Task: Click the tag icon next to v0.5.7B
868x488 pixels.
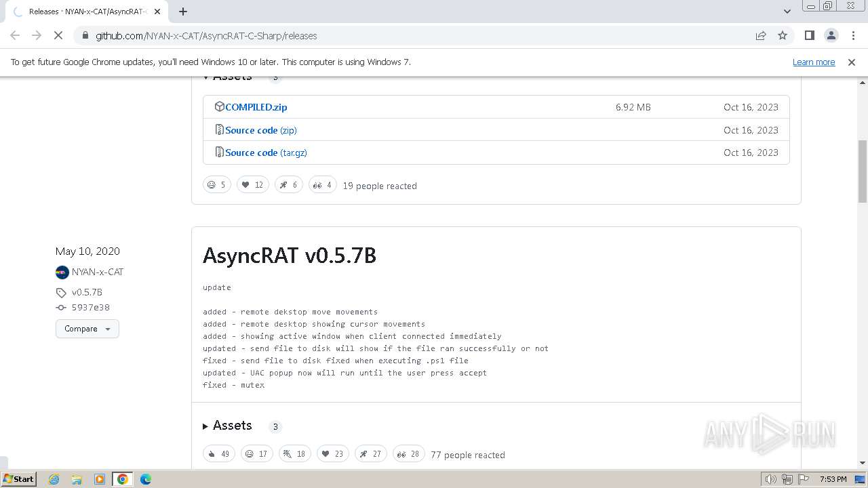Action: (x=61, y=293)
